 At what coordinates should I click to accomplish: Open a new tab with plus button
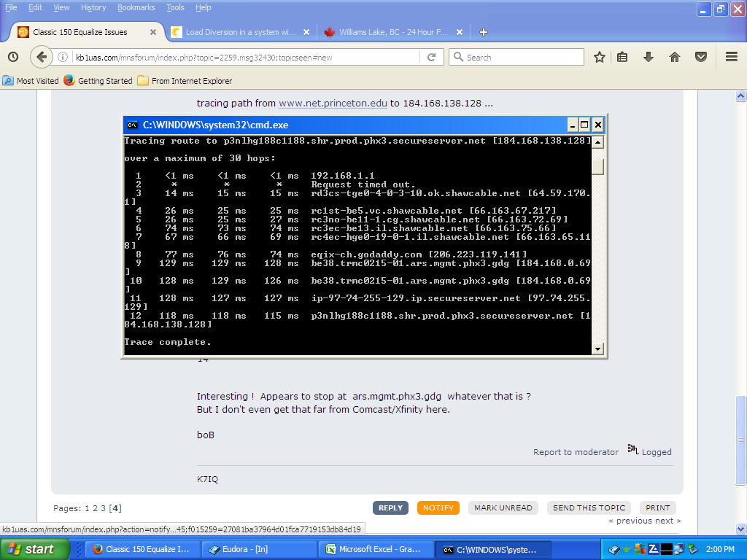click(483, 32)
